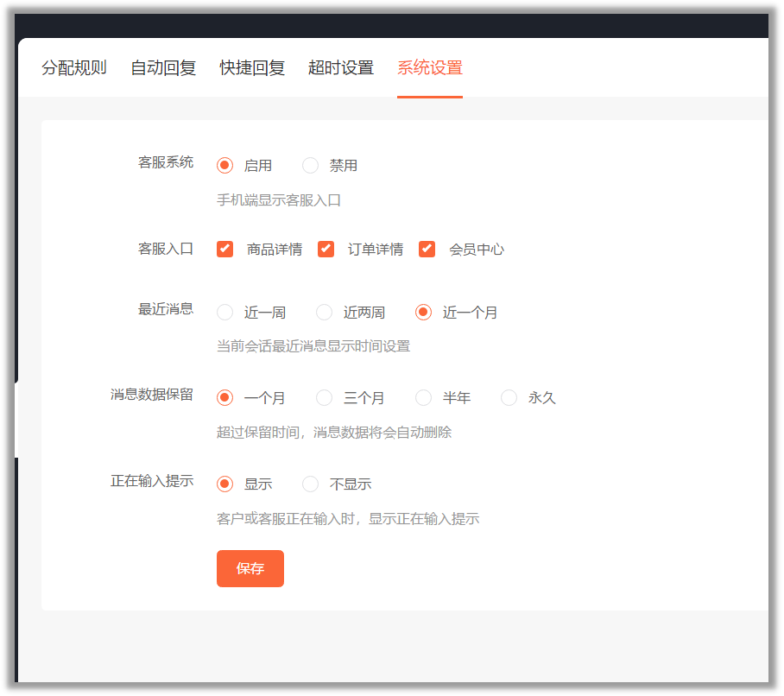Select 永久 data retention option
Viewport: 784px width, 696px height.
point(509,398)
